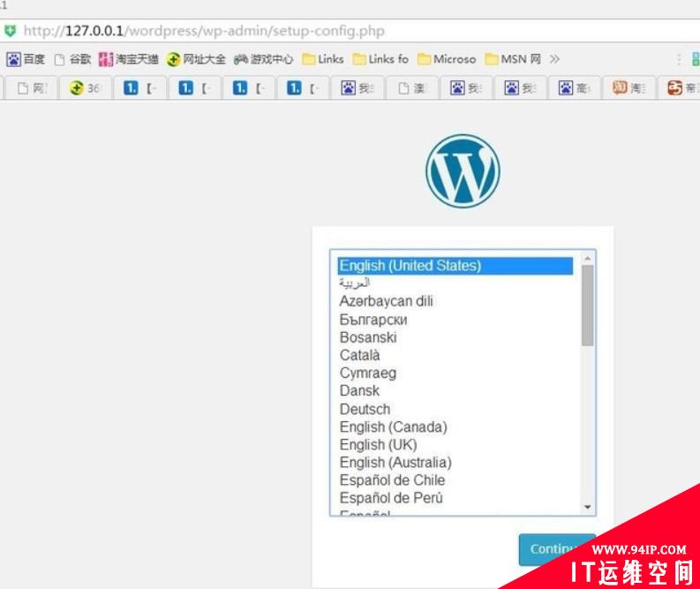
Task: Switch to the 36 tab
Action: click(86, 88)
